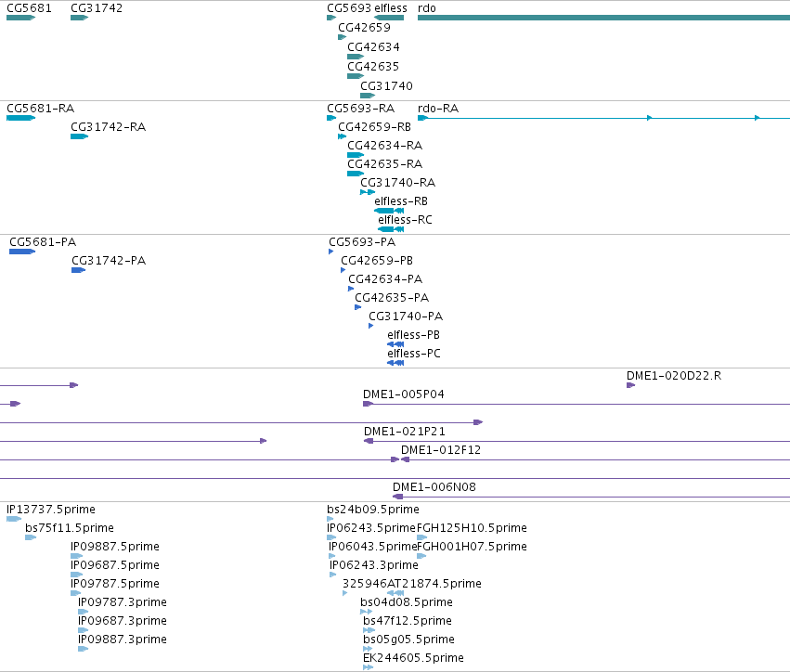This screenshot has width=790, height=672.
Task: Select protein CG31742-PA
Action: click(109, 261)
